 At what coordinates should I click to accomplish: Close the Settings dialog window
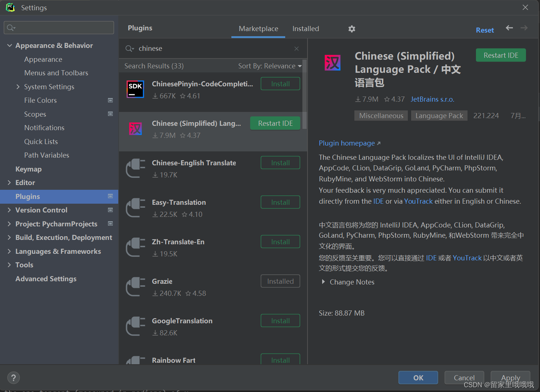click(x=525, y=7)
